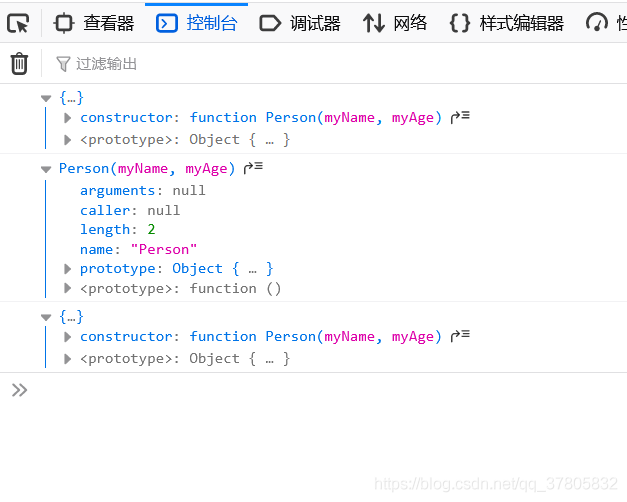Collapse the last {…} object entry
The width and height of the screenshot is (627, 502).
click(x=46, y=317)
